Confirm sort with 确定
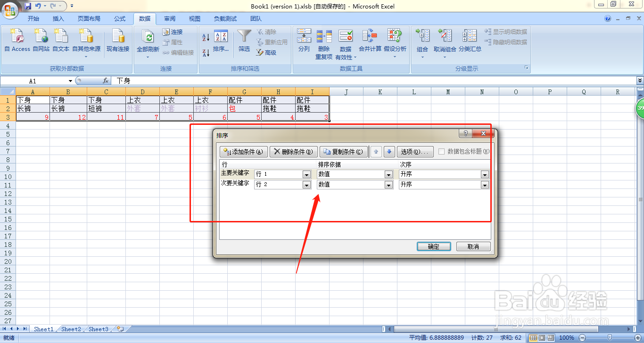Image resolution: width=644 pixels, height=343 pixels. 434,246
